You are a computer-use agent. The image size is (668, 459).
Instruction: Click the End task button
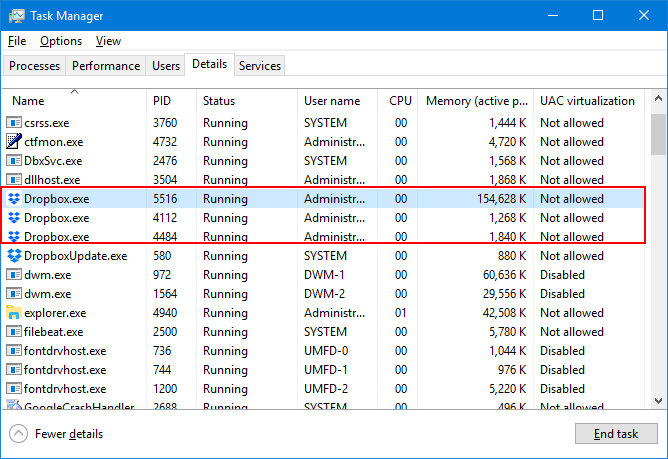pos(616,434)
